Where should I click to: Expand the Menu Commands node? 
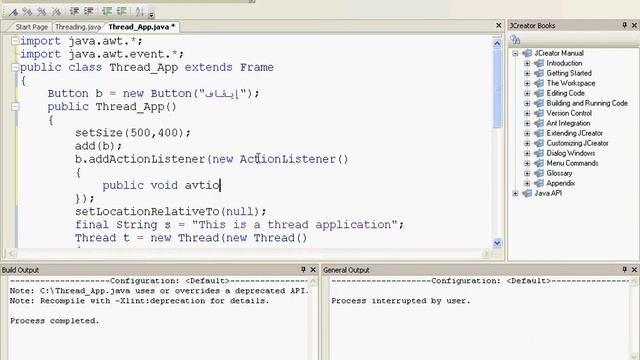click(x=527, y=163)
